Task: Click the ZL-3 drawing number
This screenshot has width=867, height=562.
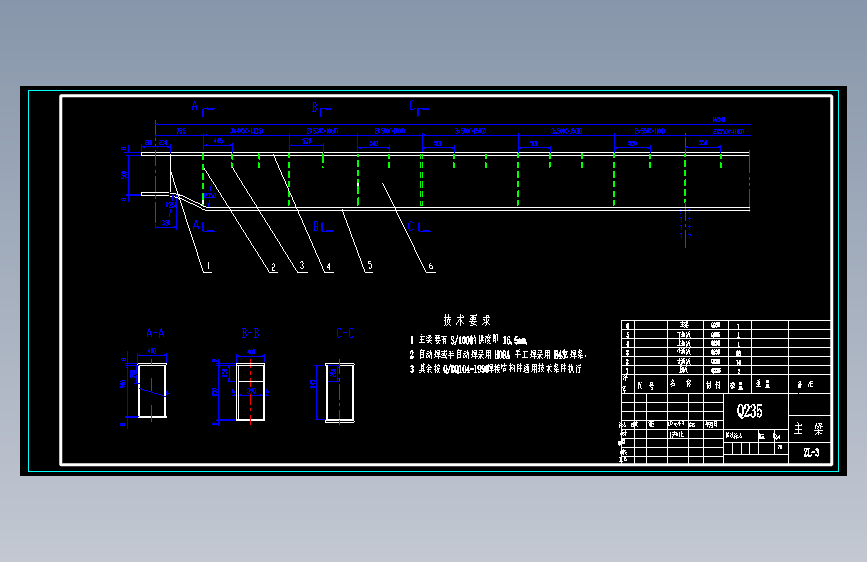Action: coord(811,452)
